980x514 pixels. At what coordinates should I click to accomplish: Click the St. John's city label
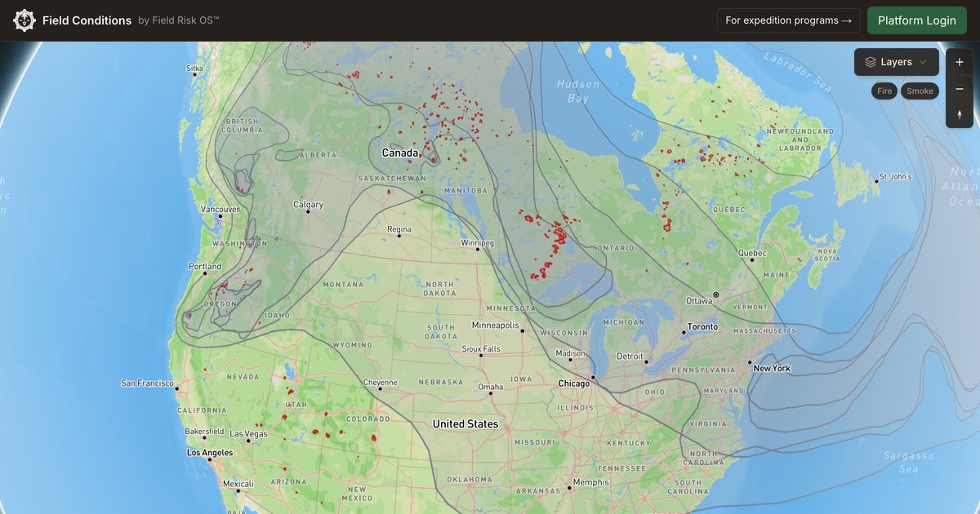point(895,176)
